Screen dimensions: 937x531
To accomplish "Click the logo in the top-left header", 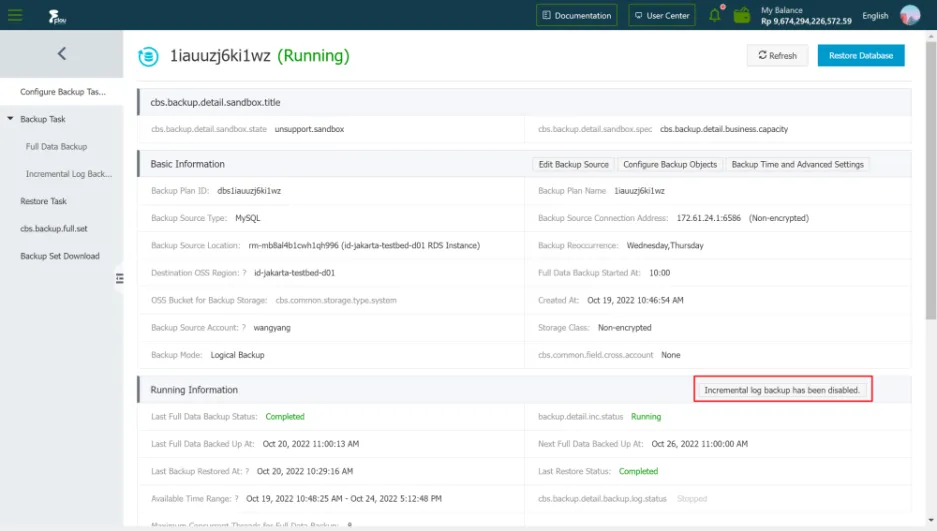I will (57, 15).
